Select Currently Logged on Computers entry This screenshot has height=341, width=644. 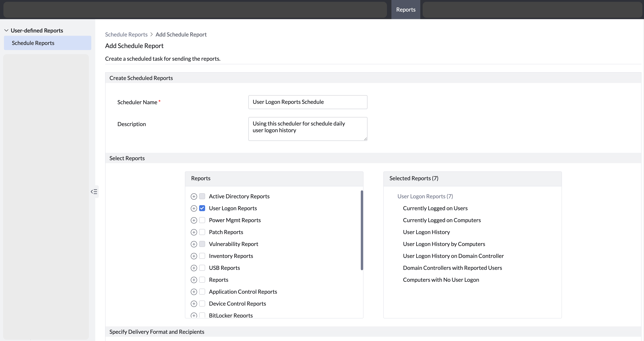pyautogui.click(x=442, y=220)
